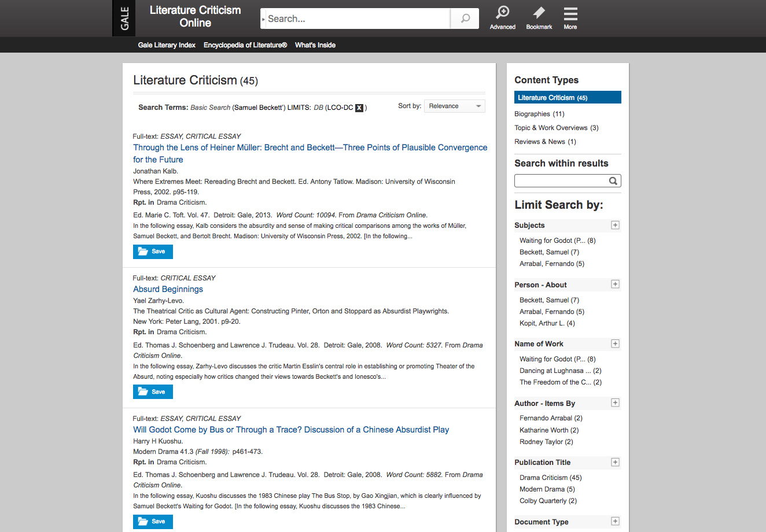Save the Will Godot Come by Bus essay

pos(153,521)
